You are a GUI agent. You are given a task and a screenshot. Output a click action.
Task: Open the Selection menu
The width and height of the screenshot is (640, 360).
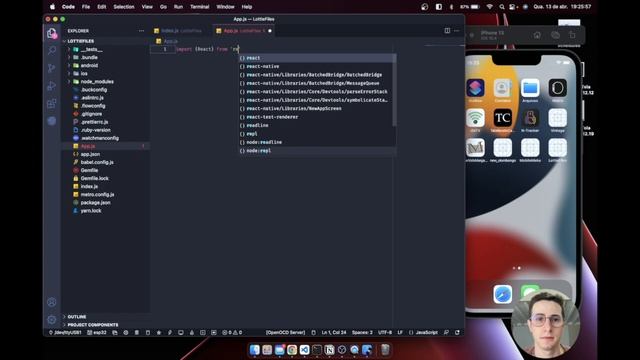pos(124,7)
